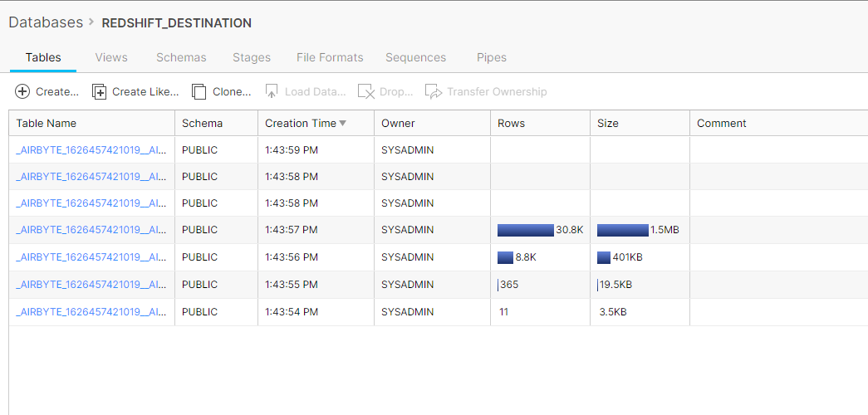Screen dimensions: 868x415
Task: Toggle Creation Time sort arrow
Action: 342,124
